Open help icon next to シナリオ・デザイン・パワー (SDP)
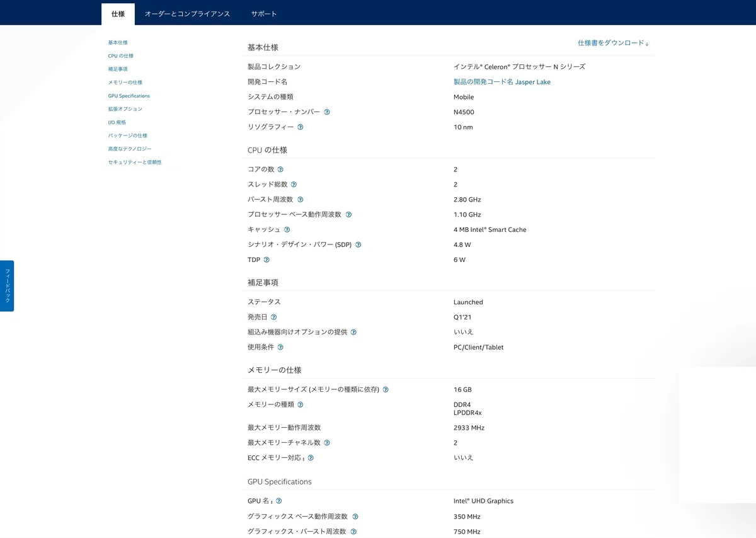Screen dimensions: 756x538 pyautogui.click(x=358, y=245)
